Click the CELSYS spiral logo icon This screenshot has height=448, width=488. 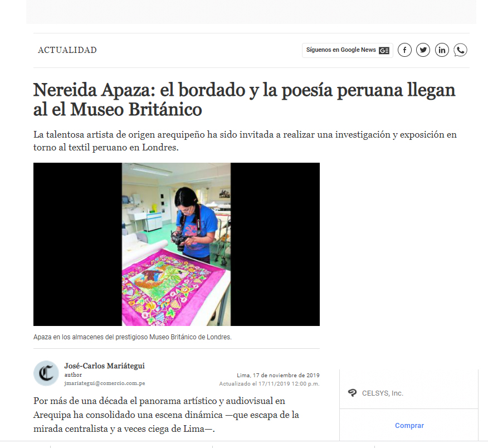pyautogui.click(x=352, y=393)
